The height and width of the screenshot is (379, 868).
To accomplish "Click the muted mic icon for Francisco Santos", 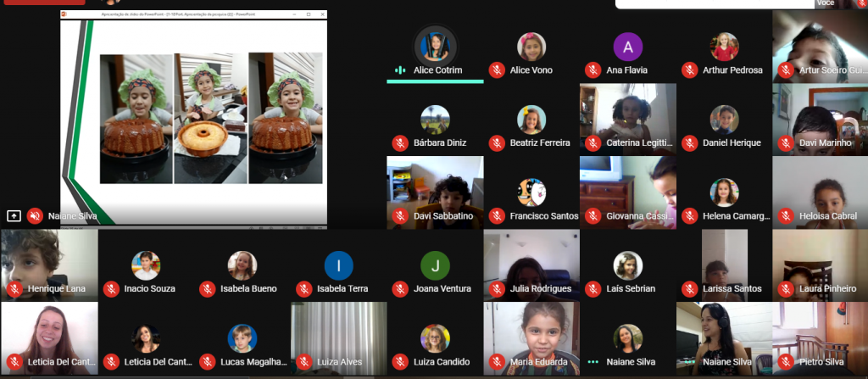I will 497,215.
